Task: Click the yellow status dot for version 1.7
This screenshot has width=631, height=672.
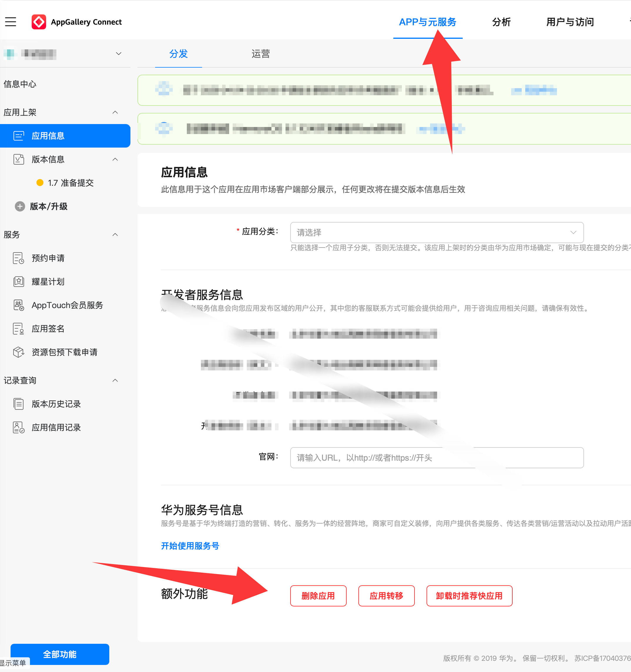Action: 40,183
